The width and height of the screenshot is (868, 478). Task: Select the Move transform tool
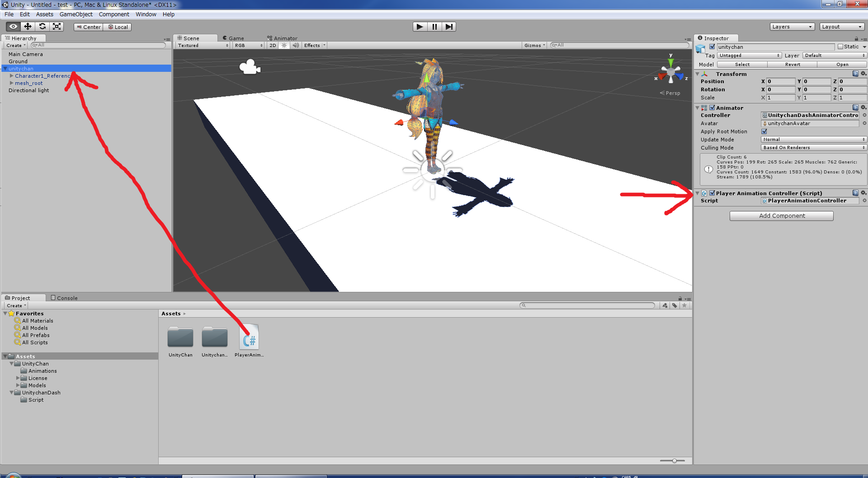coord(28,27)
